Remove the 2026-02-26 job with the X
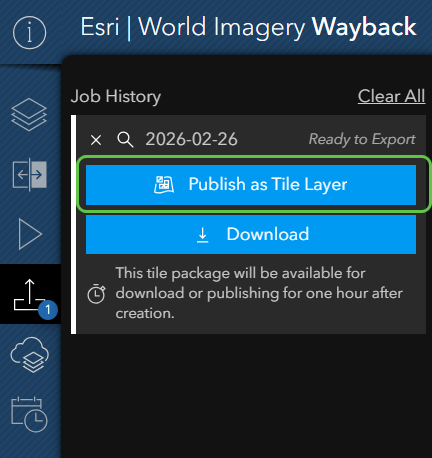 [x=96, y=140]
